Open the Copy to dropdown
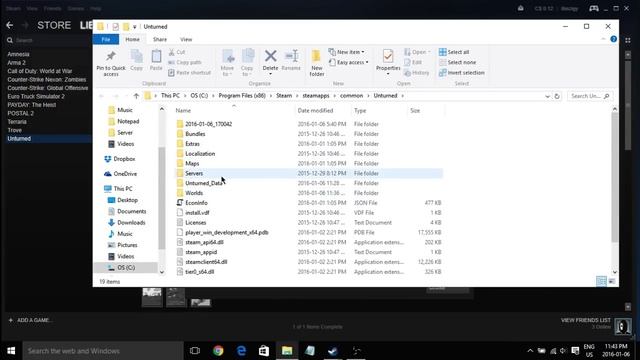 point(247,62)
